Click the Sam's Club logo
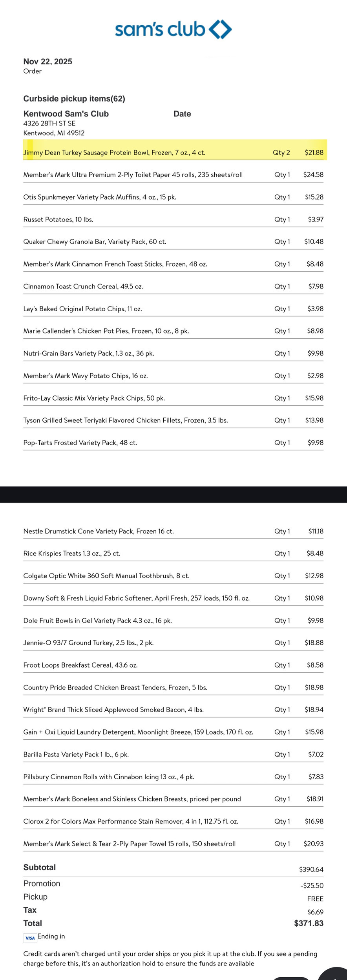 click(173, 29)
